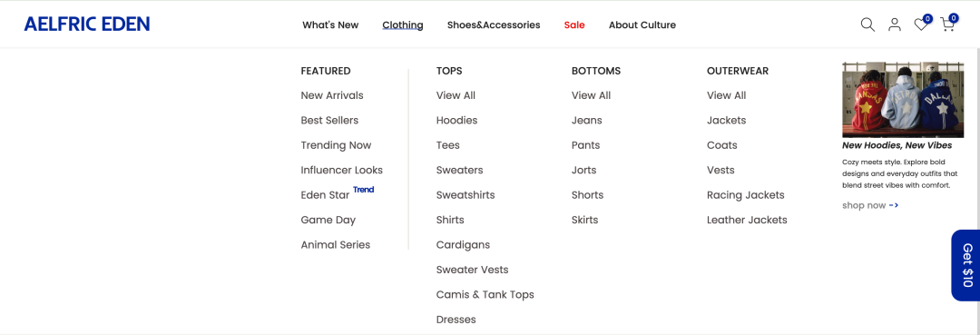The image size is (980, 335).
Task: Go to the red Sale menu item
Action: pos(574,25)
